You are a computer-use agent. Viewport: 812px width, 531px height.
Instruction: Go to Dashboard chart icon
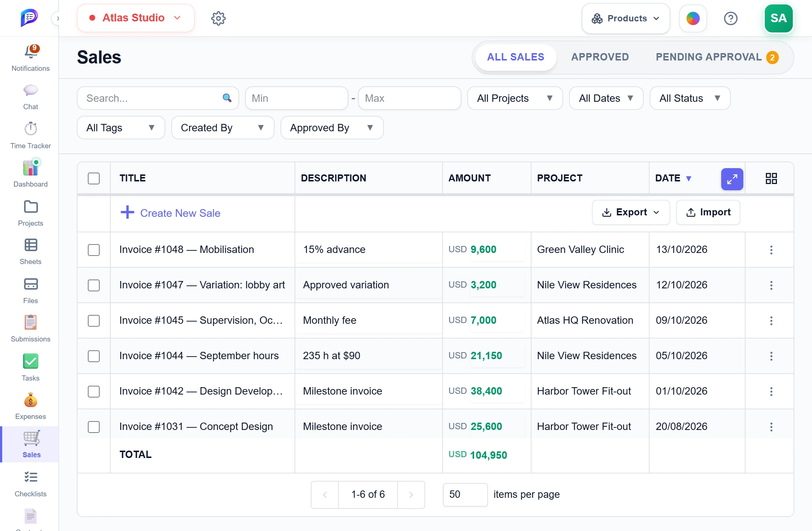point(31,168)
